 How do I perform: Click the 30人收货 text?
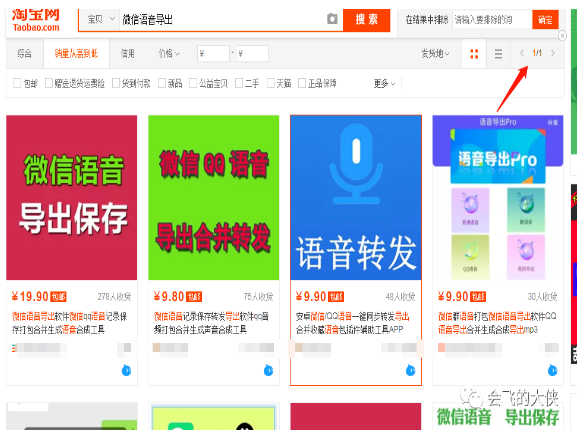[543, 296]
